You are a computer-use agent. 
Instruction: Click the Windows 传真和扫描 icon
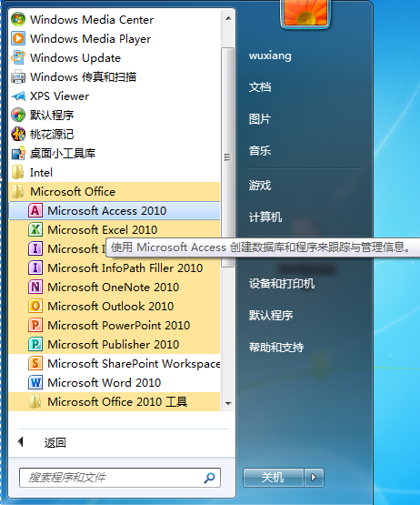pos(18,77)
